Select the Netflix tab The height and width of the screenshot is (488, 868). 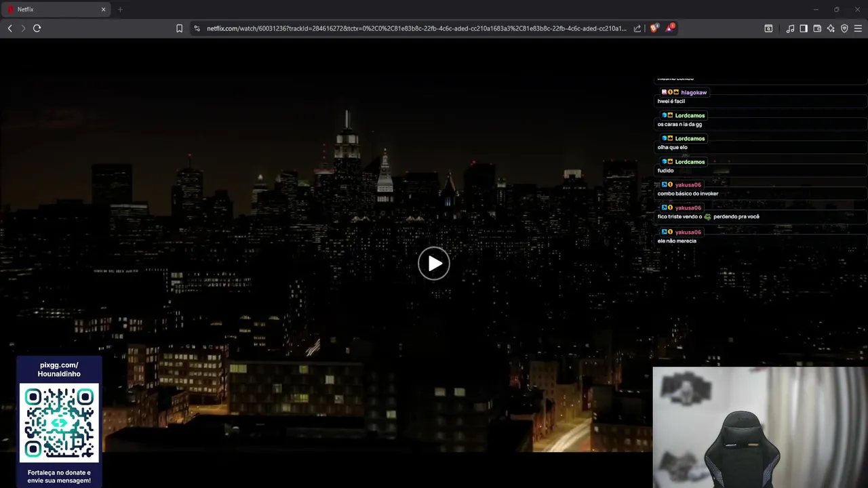(x=56, y=9)
